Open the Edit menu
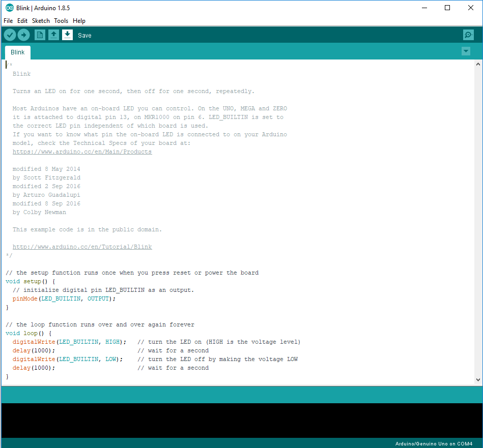This screenshot has width=483, height=448. coord(22,21)
